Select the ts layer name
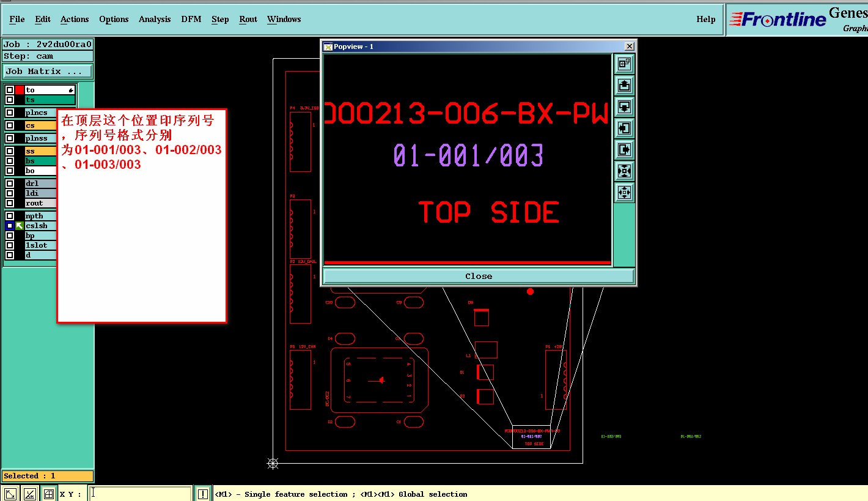868x501 pixels. coord(50,100)
